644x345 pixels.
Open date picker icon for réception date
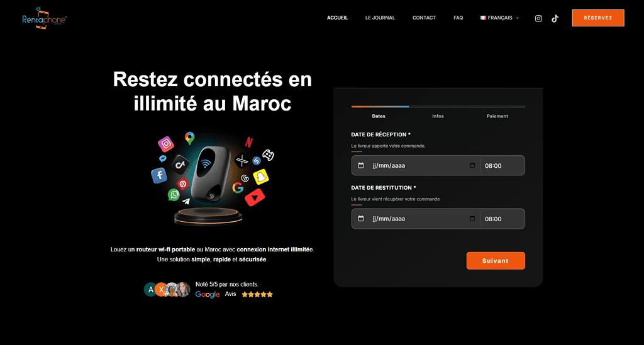(472, 165)
